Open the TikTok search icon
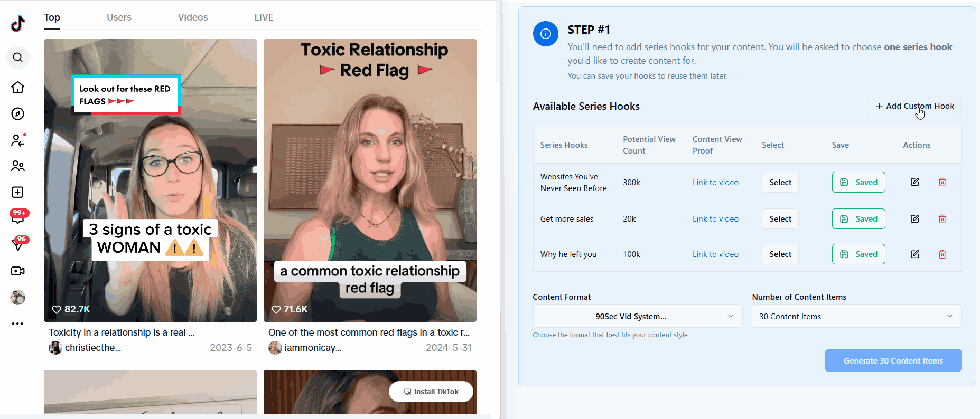The width and height of the screenshot is (980, 419). tap(18, 58)
